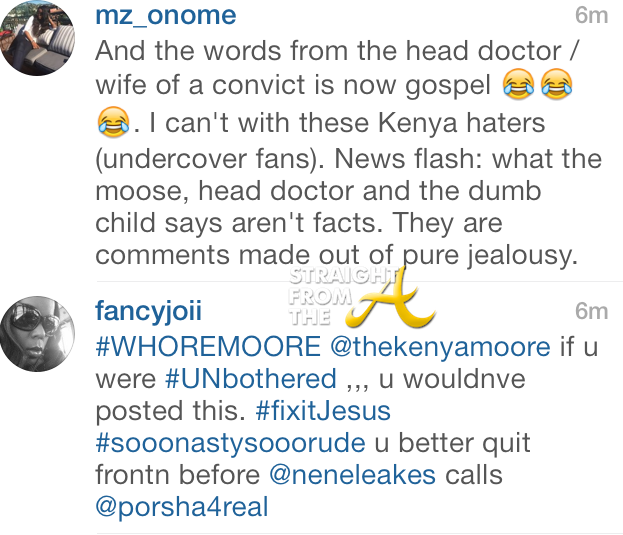
Task: Click the 6m timestamp on mz_onome's comment
Action: tap(591, 15)
